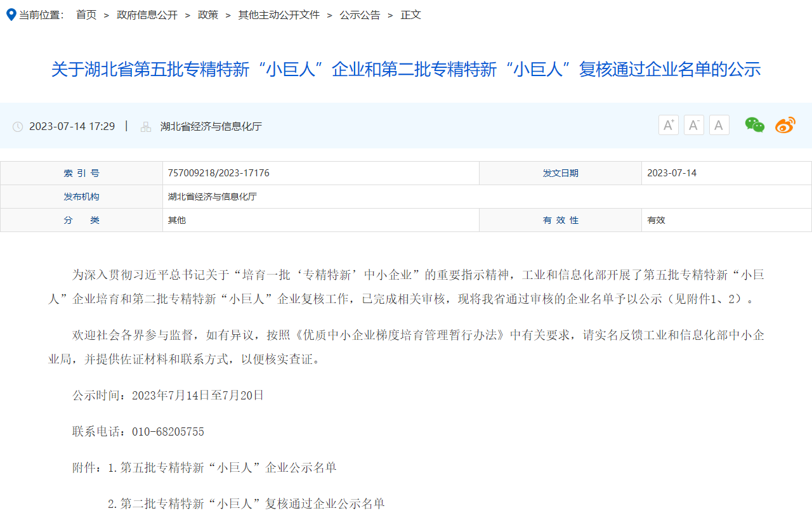
Task: Click the clock icon beside publish time
Action: click(18, 127)
